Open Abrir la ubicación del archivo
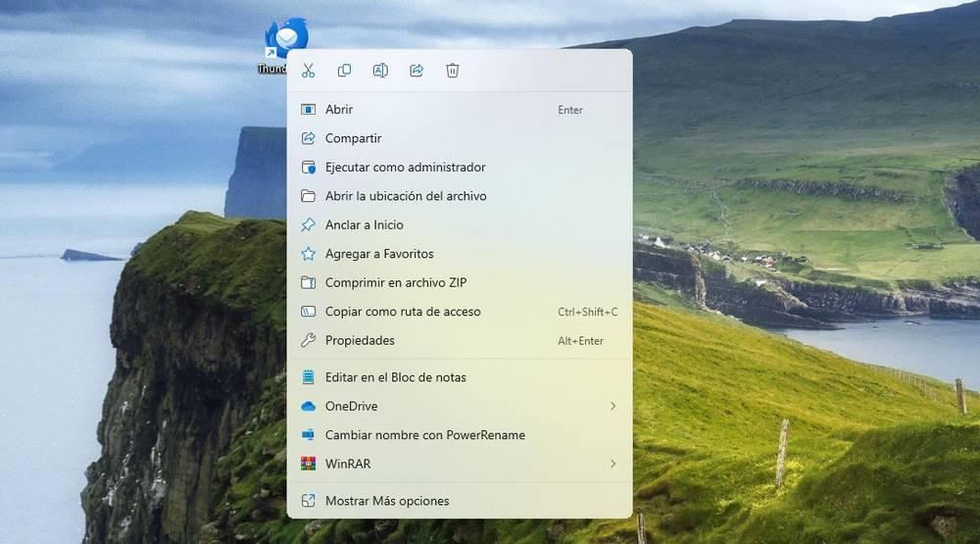980x544 pixels. [x=460, y=196]
